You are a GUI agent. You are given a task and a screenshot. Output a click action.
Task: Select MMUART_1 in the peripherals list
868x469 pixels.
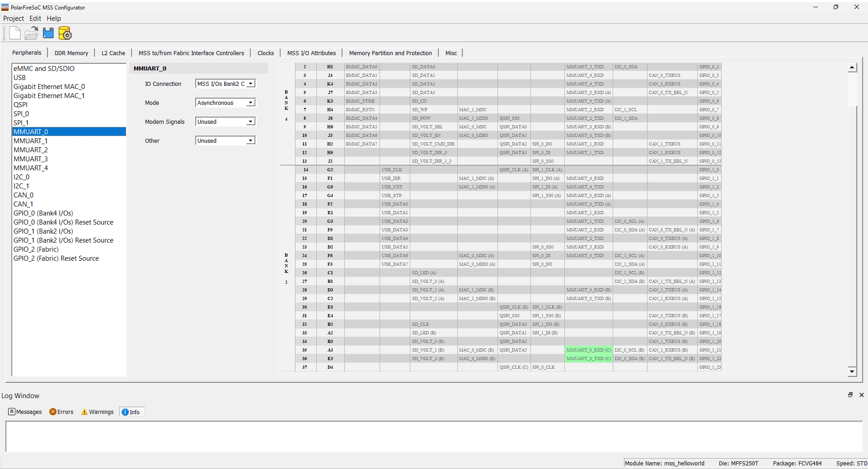click(x=31, y=141)
